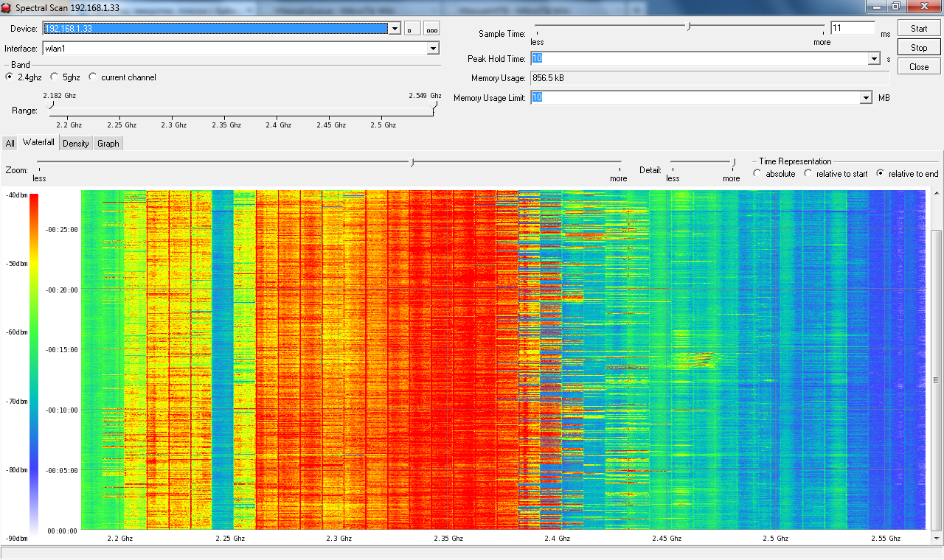Image resolution: width=944 pixels, height=560 pixels.
Task: Choose relative to end time representation
Action: tap(880, 174)
